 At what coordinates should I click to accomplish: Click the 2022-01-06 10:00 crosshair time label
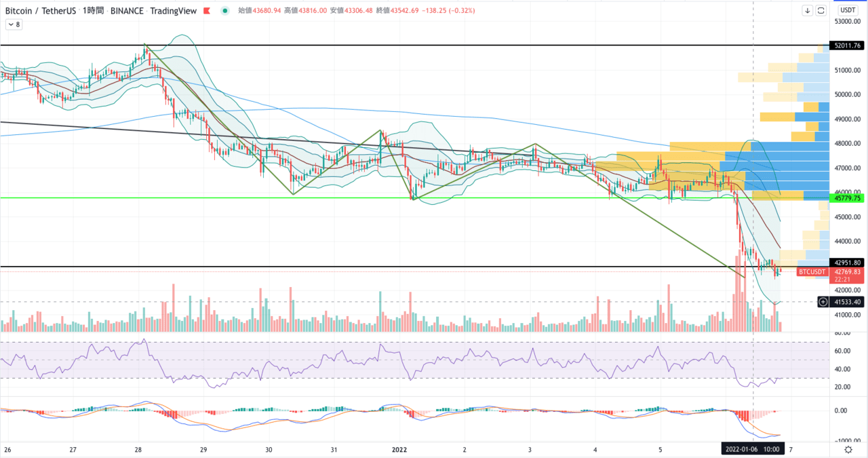click(x=752, y=449)
